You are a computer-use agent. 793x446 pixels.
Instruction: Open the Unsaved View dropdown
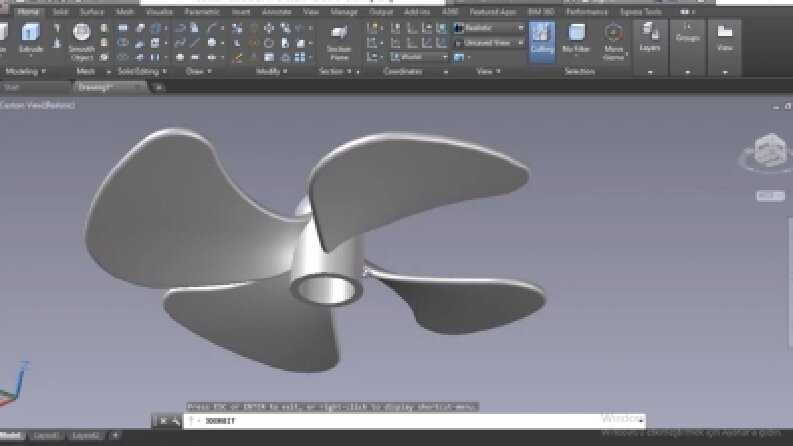[x=488, y=43]
